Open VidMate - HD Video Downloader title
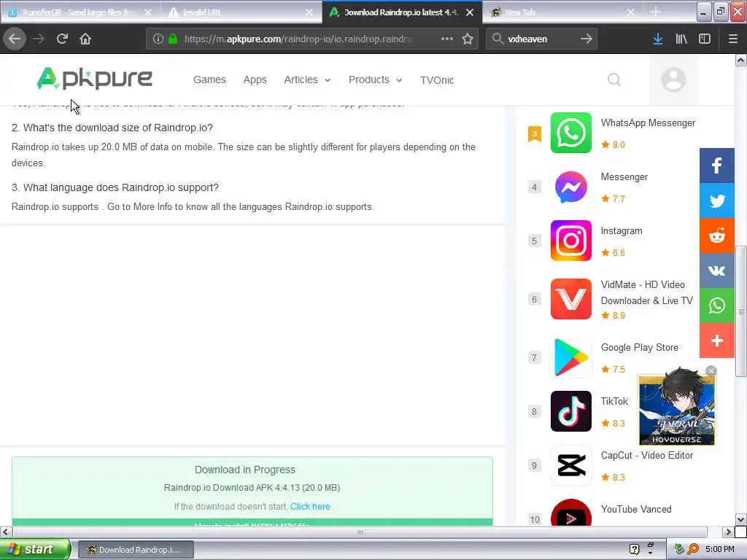The width and height of the screenshot is (747, 560). pos(646,292)
